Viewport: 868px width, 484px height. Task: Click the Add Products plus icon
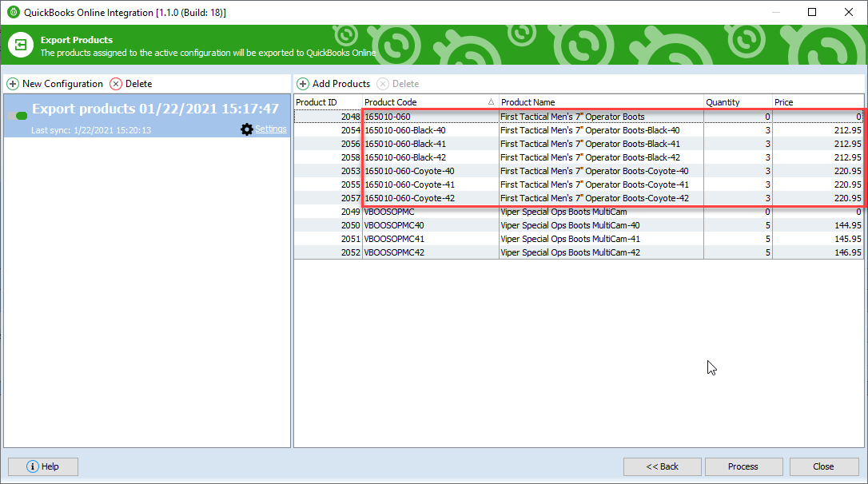coord(303,84)
